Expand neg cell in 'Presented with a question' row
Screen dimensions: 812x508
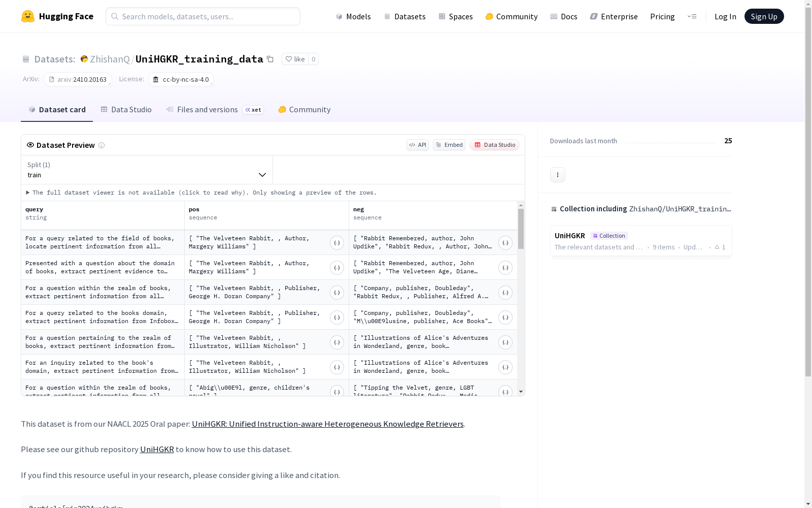click(505, 268)
